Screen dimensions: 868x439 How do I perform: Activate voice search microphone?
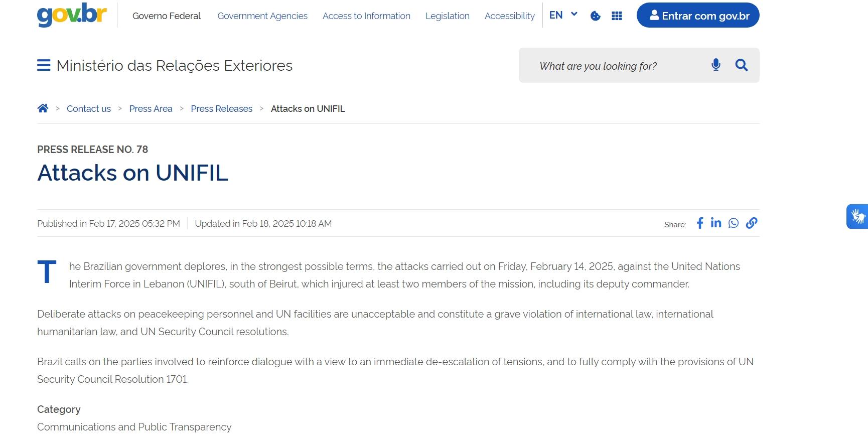click(716, 65)
